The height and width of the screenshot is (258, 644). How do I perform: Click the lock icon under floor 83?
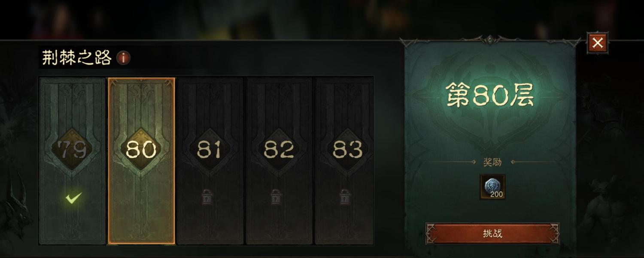[345, 197]
